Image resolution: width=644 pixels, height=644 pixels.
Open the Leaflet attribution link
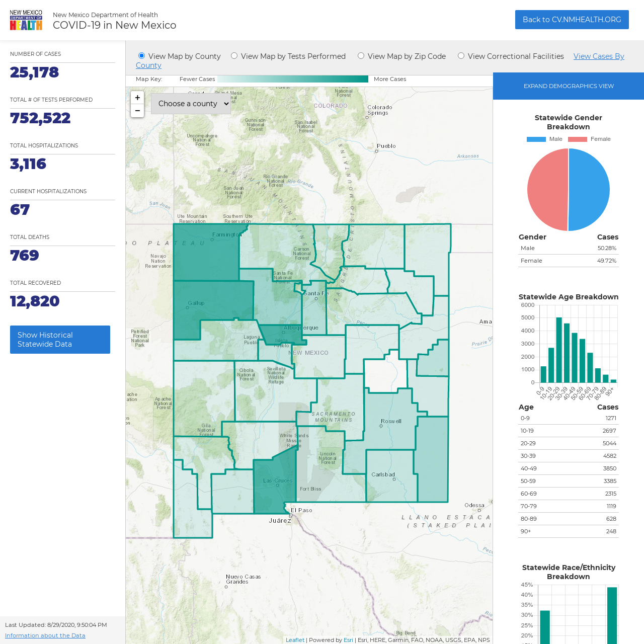(x=295, y=640)
